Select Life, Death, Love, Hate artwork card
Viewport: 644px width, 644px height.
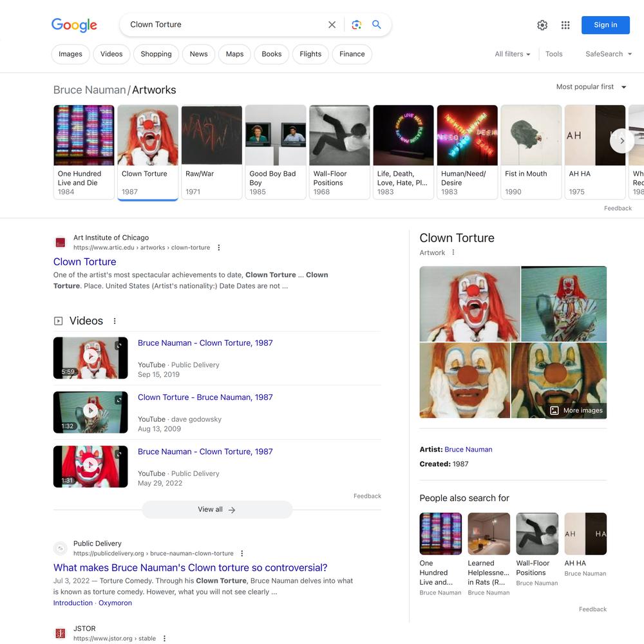click(x=403, y=152)
